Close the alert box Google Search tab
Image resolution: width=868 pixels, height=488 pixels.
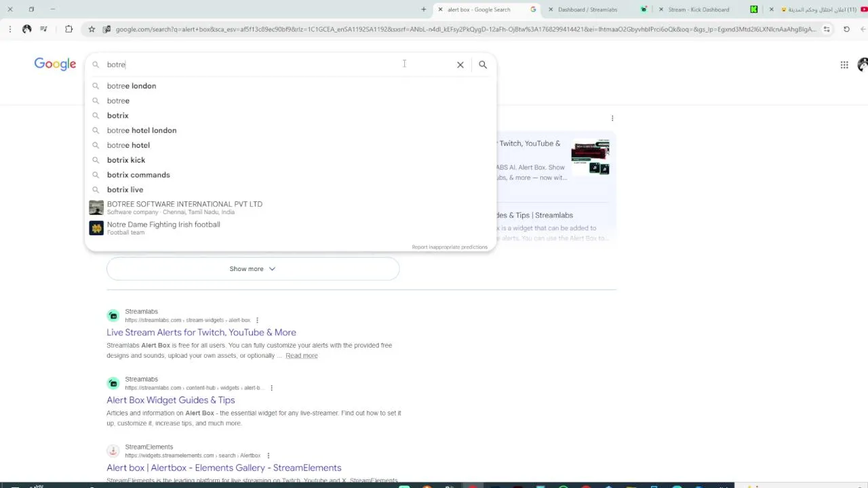click(440, 9)
